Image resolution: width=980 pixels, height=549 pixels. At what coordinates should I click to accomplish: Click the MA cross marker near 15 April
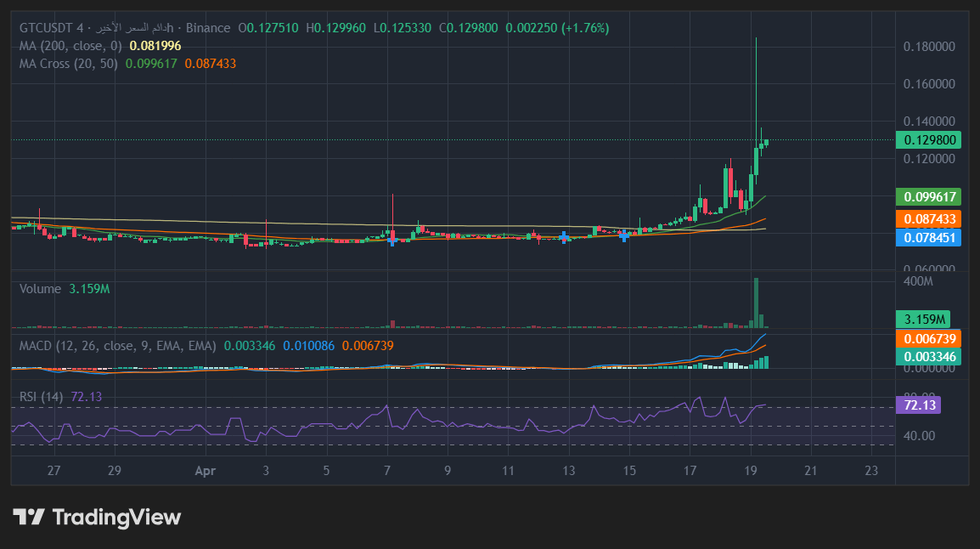point(623,235)
